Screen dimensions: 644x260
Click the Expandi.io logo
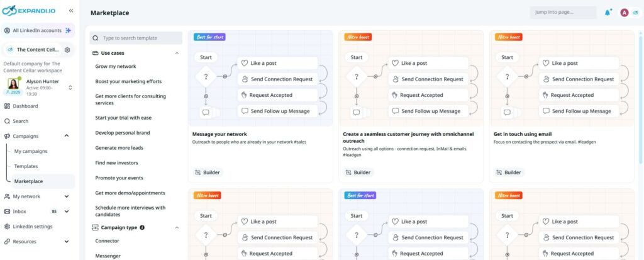coord(29,10)
